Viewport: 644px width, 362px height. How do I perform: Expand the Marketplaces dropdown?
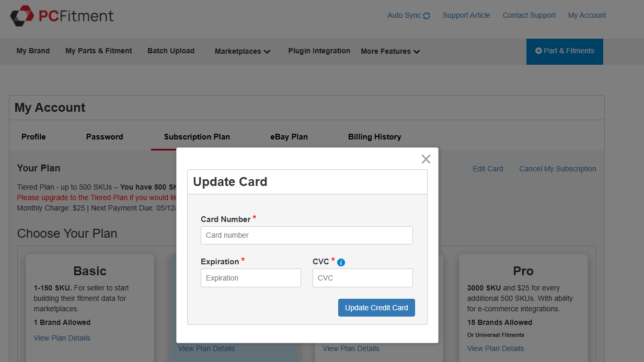(242, 51)
